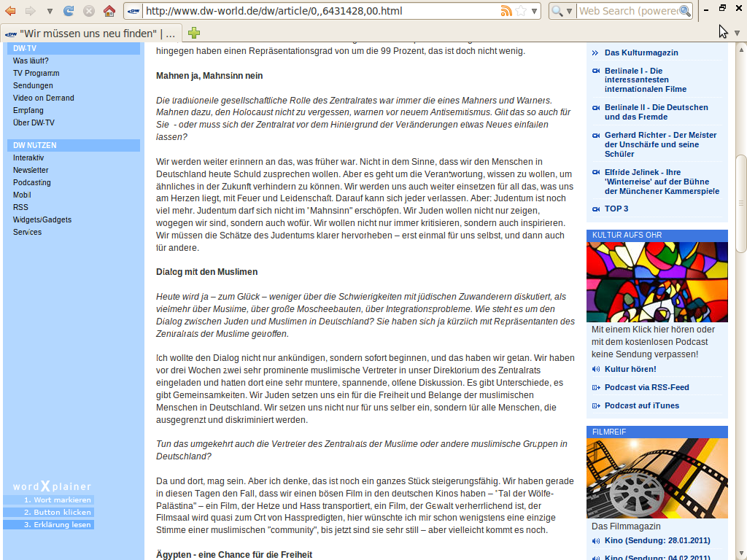
Task: Open the navigation history dropdown arrow
Action: click(50, 11)
